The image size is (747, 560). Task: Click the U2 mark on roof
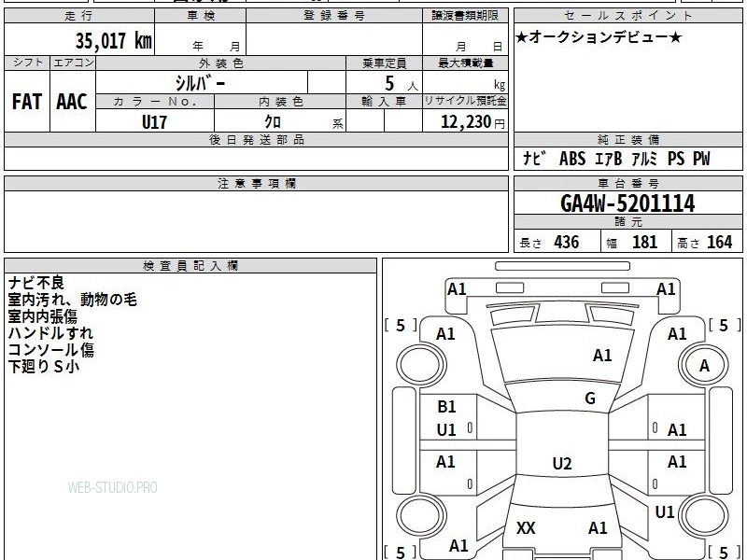(x=562, y=463)
